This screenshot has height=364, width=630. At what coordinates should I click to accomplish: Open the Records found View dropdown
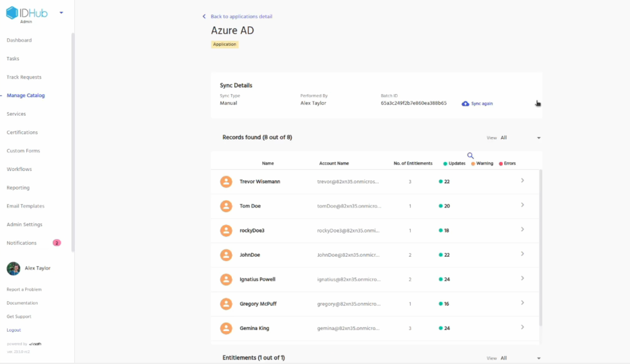pyautogui.click(x=538, y=138)
